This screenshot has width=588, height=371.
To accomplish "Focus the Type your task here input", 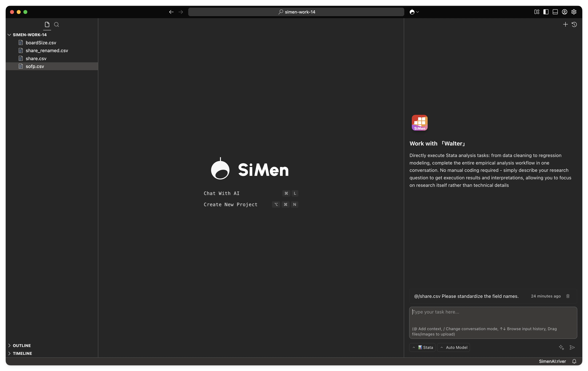I will [493, 317].
